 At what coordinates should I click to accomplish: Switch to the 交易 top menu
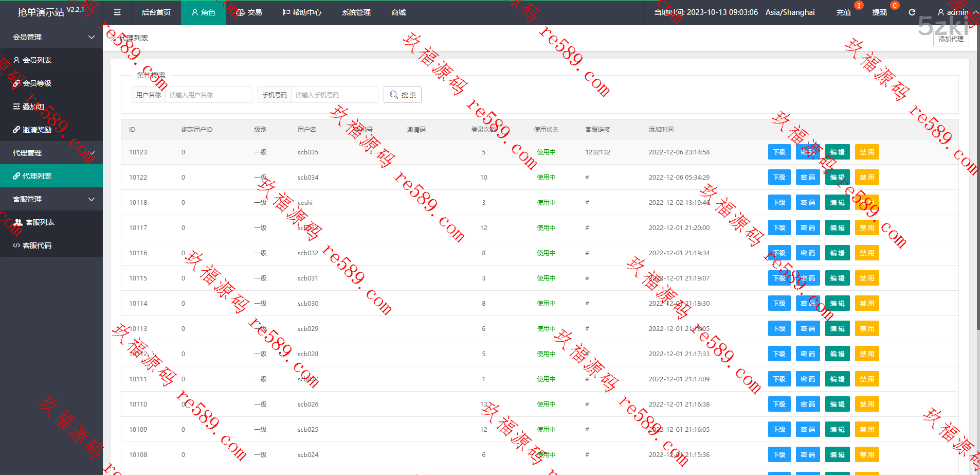[249, 12]
